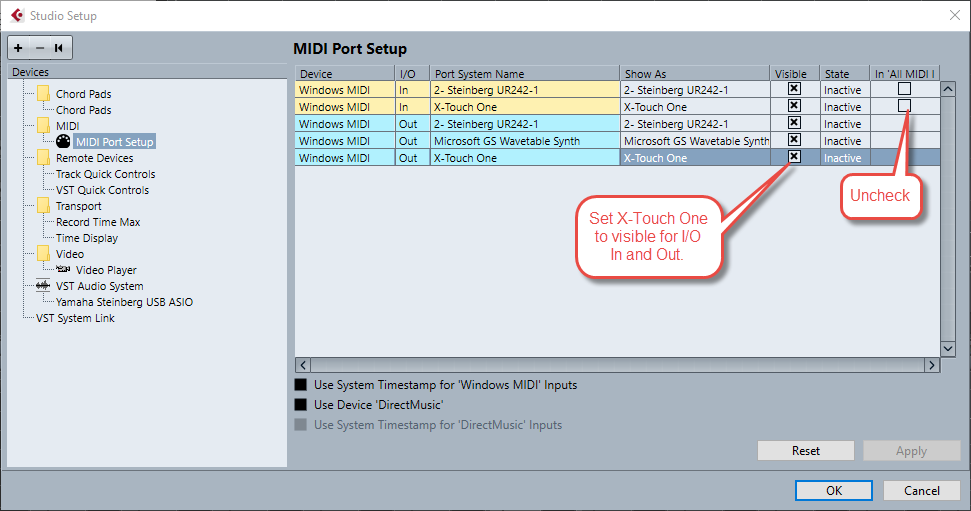Screen dimensions: 971x511
Task: Toggle Visible for the Steinberg UR242-1 In port
Action: (x=794, y=89)
